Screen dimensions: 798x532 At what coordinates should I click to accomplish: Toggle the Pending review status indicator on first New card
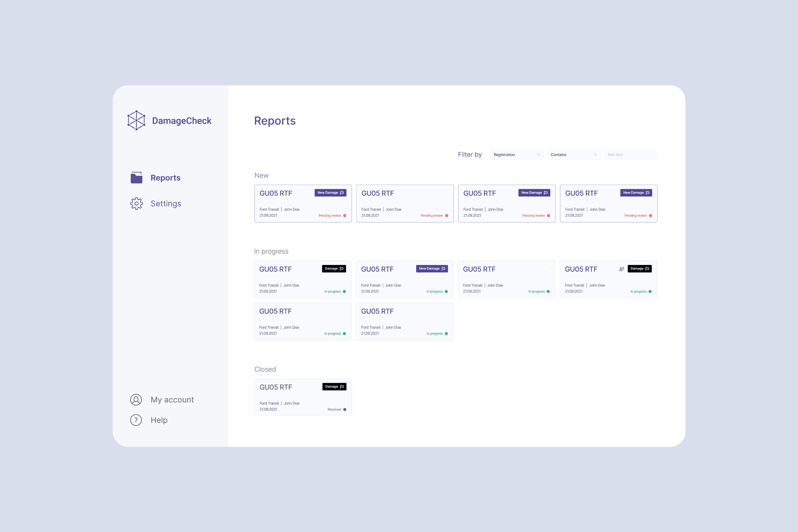tap(344, 215)
